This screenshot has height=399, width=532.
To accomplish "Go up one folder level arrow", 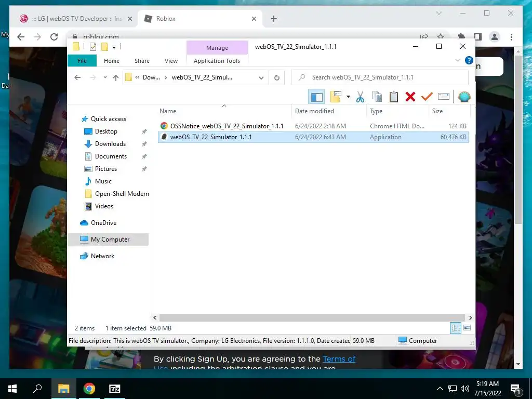I will coord(116,78).
